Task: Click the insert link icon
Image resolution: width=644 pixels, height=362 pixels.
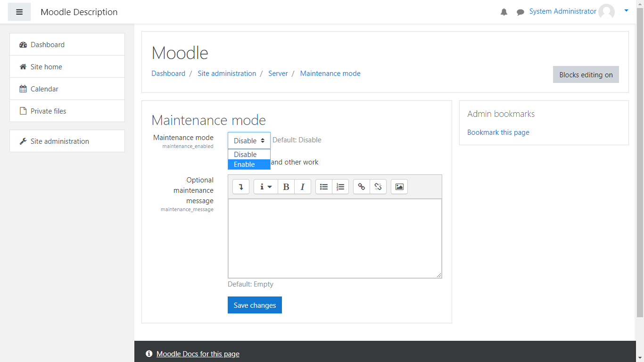Action: pyautogui.click(x=362, y=187)
